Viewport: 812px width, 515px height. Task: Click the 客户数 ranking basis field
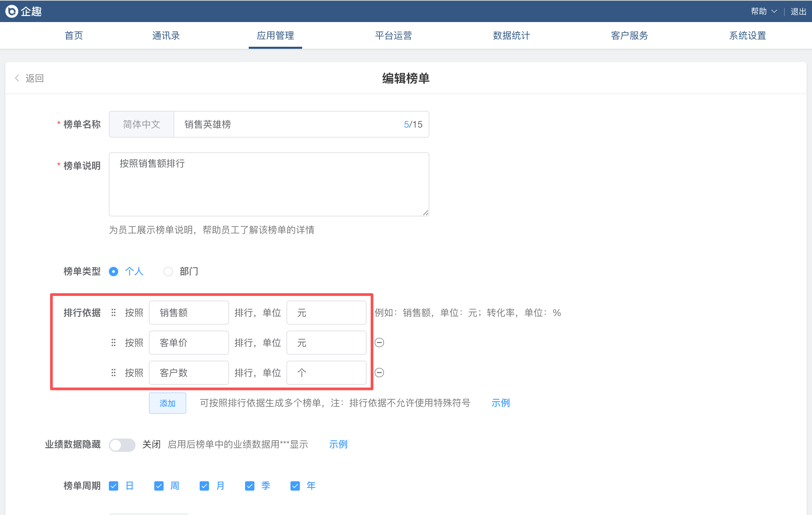coord(189,373)
